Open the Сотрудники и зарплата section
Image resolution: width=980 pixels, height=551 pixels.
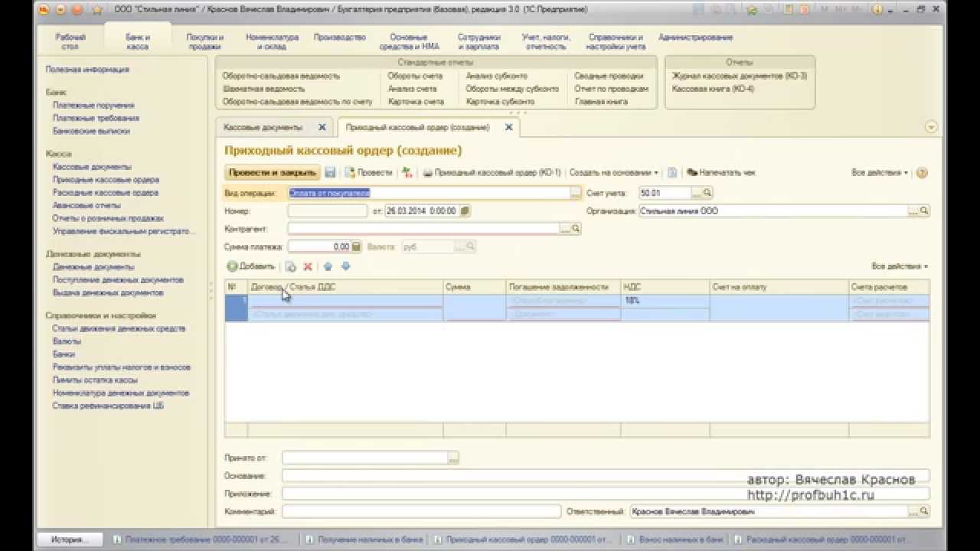coord(479,41)
